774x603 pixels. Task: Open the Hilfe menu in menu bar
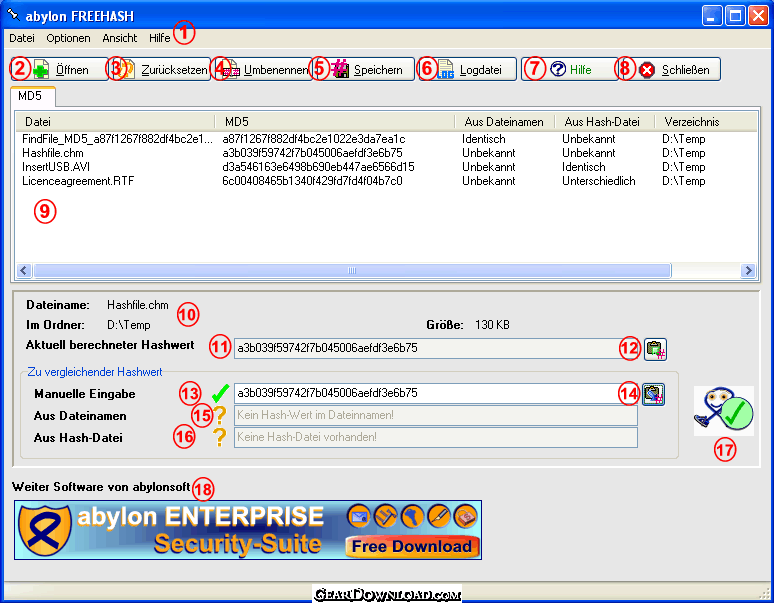point(159,38)
